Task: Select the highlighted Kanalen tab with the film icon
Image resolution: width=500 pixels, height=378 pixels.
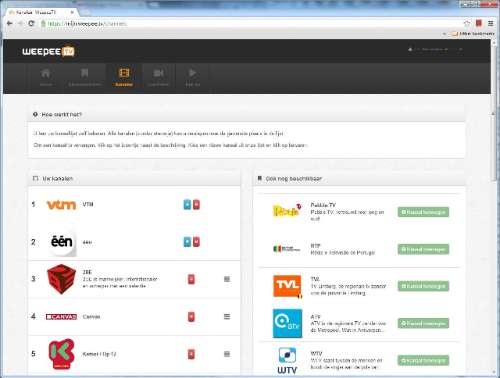Action: [x=124, y=77]
